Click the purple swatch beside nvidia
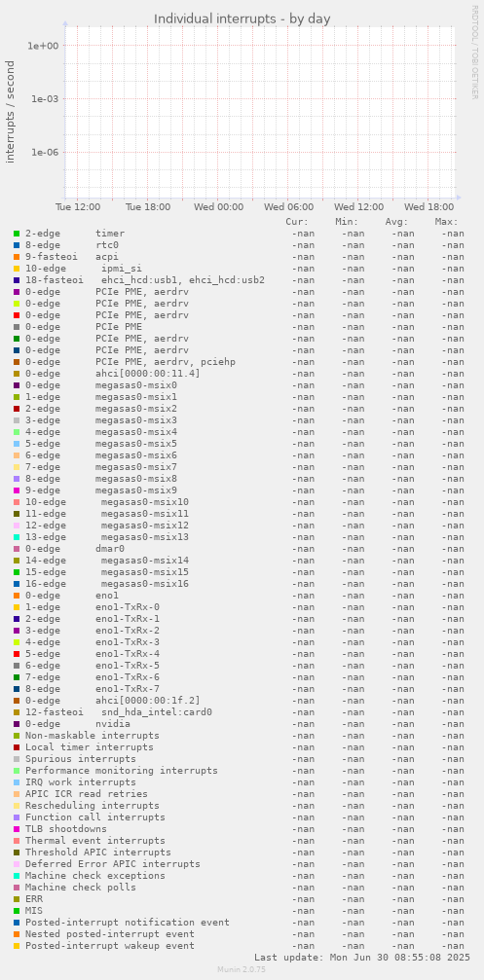This screenshot has width=484, height=980. (17, 724)
